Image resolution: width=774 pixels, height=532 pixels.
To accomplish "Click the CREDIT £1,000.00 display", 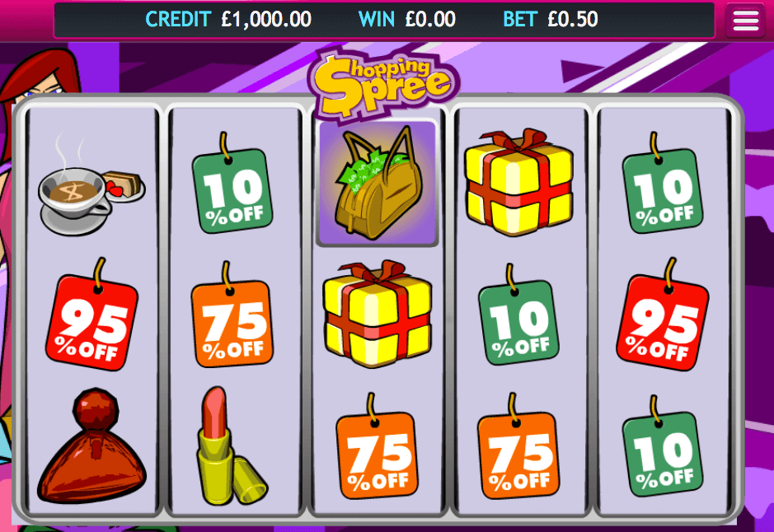I will [x=228, y=20].
